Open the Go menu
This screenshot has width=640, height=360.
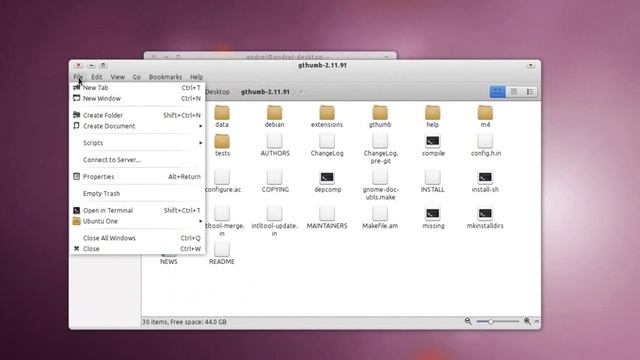pos(136,77)
